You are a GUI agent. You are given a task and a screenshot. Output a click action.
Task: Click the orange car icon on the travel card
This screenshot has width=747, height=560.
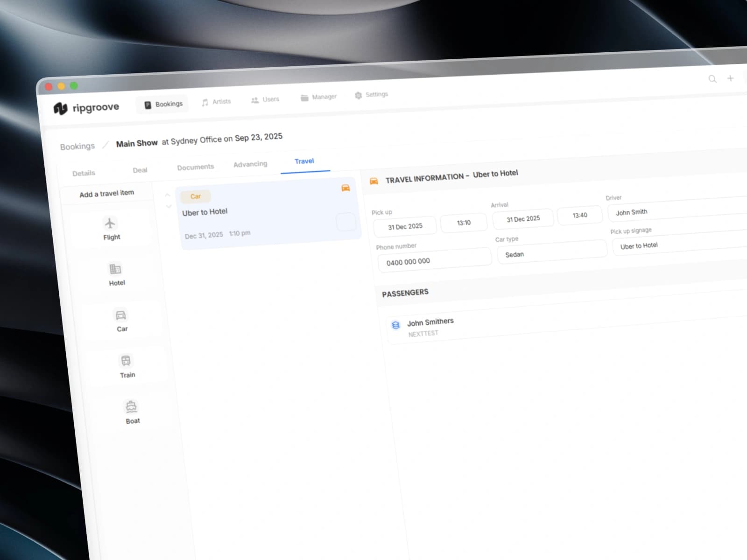click(x=345, y=188)
